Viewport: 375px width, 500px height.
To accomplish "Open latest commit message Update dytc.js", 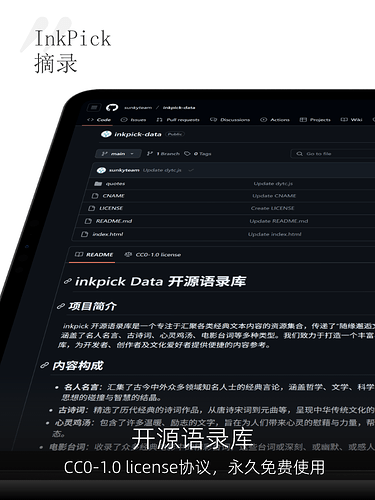I will point(162,170).
